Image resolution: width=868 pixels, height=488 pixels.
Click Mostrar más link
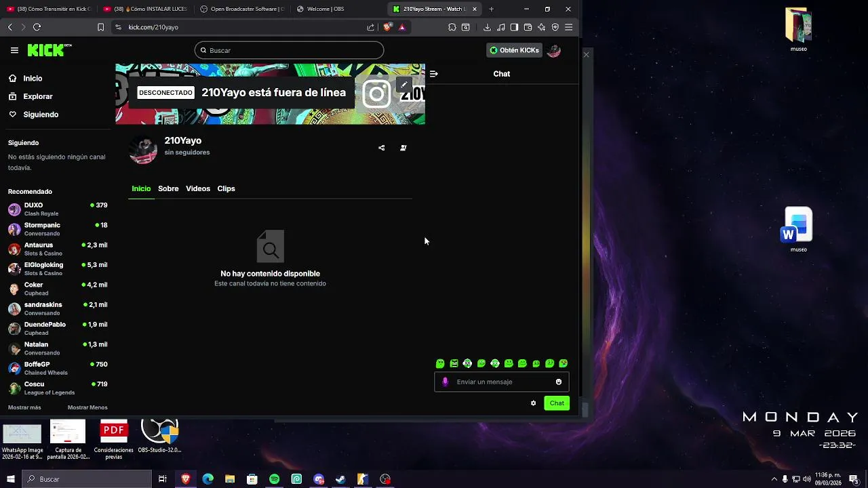(24, 407)
